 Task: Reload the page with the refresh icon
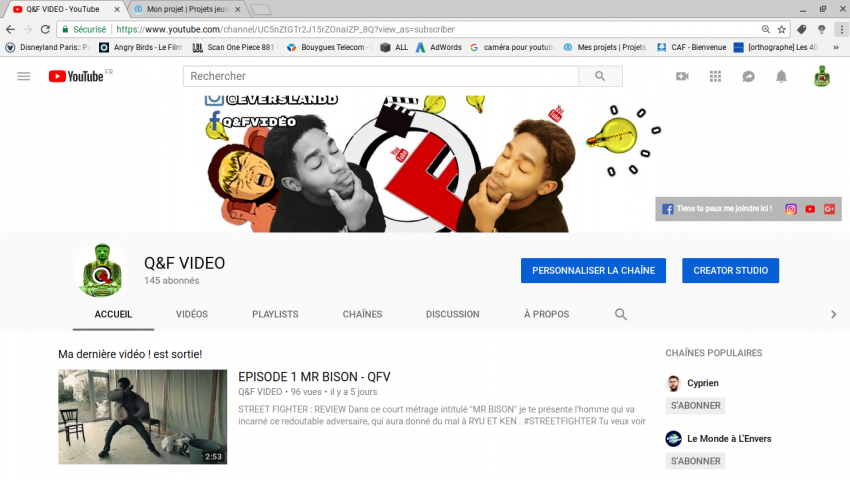point(46,29)
